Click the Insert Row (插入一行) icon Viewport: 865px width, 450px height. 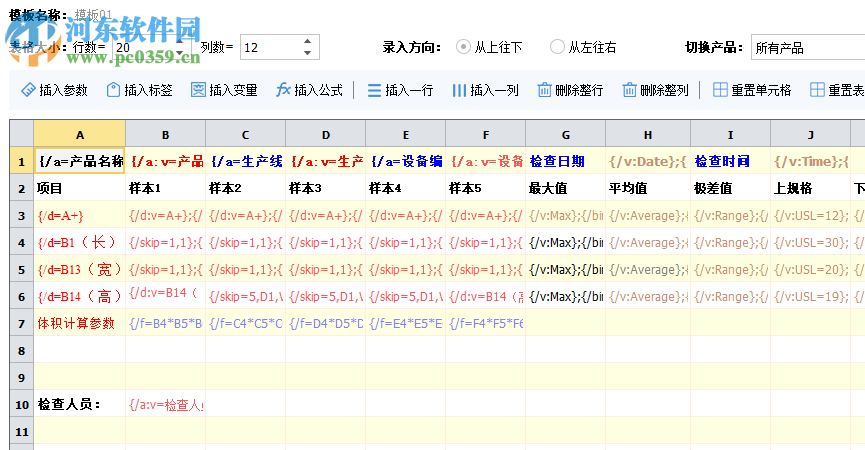(374, 90)
